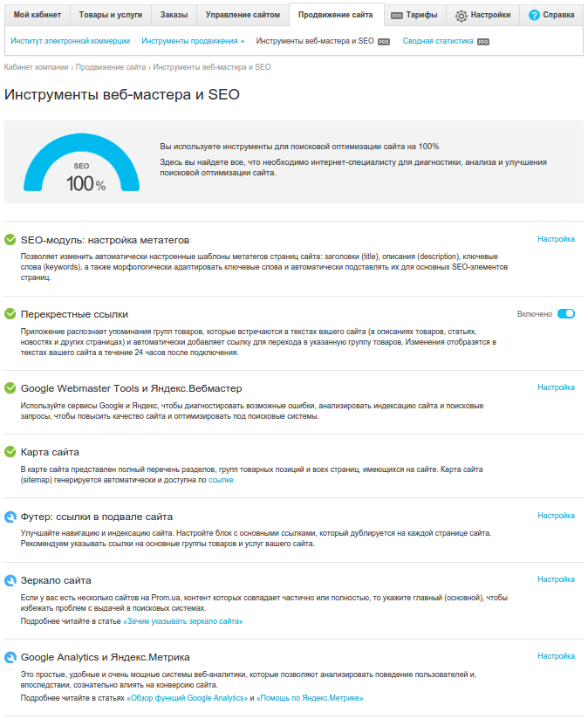Click wrench icon beside Google Analytics heading

click(x=10, y=657)
